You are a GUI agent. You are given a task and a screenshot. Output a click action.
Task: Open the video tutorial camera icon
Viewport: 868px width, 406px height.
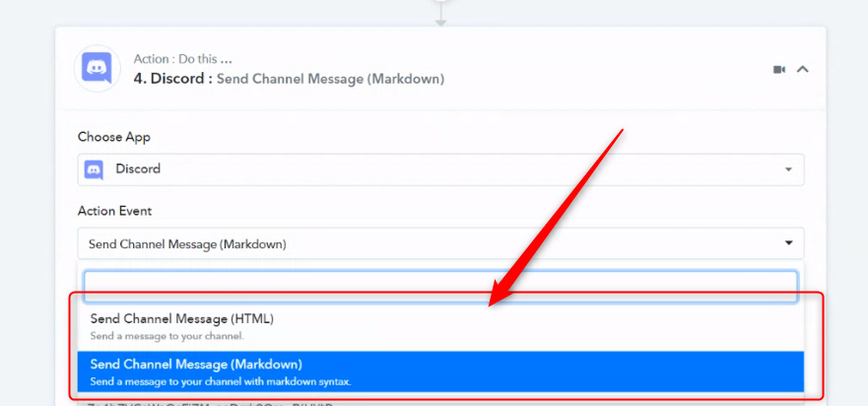coord(779,70)
